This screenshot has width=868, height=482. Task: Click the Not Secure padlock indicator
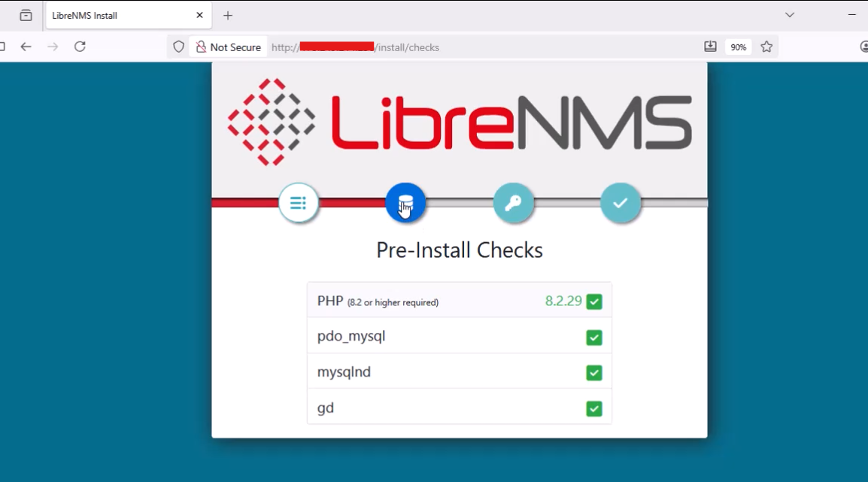pos(228,47)
